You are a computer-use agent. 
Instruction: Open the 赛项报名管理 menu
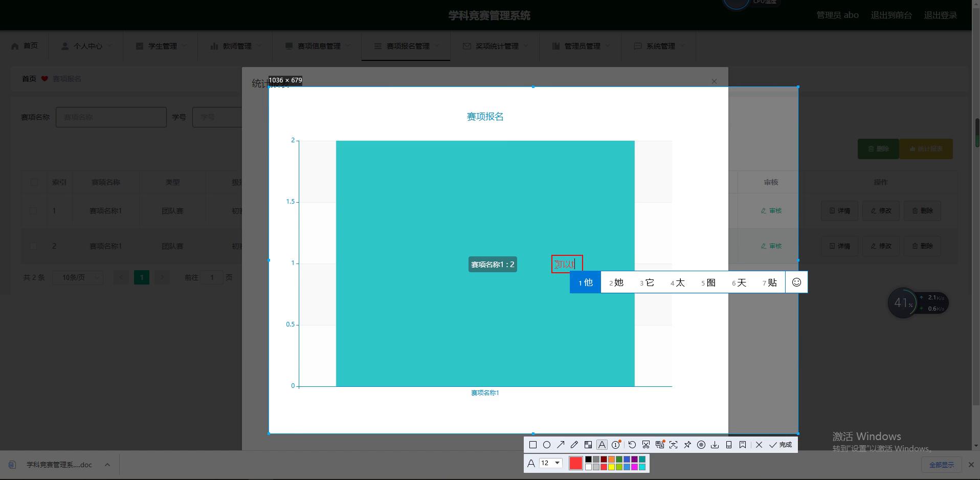coord(408,46)
